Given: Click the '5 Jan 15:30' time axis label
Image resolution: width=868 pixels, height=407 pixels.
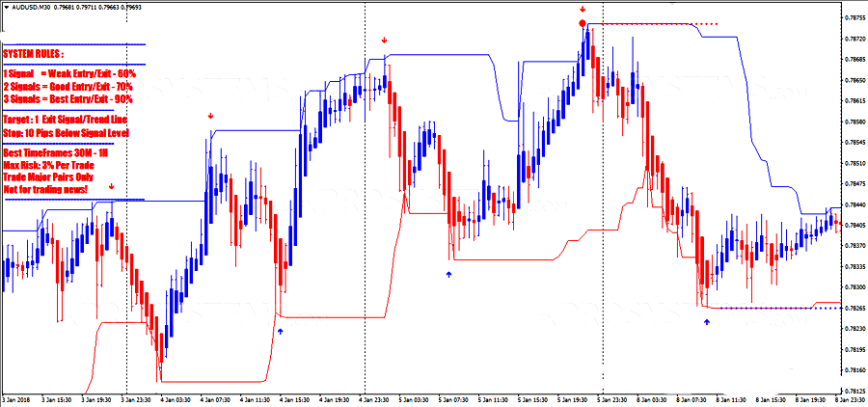Looking at the screenshot, I should click(x=533, y=399).
